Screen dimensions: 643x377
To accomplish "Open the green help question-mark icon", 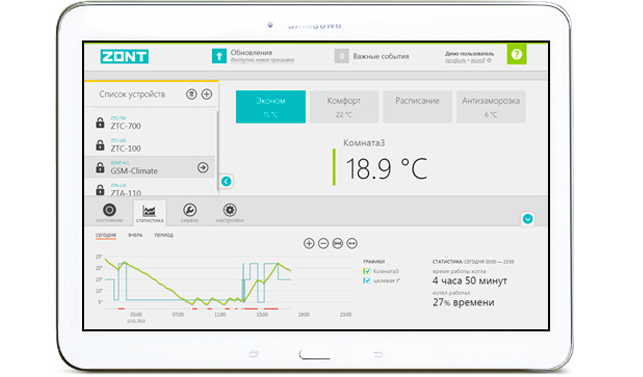I will coord(516,54).
